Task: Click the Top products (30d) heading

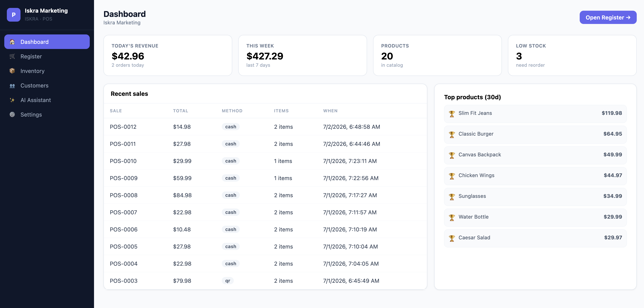Action: pyautogui.click(x=472, y=97)
